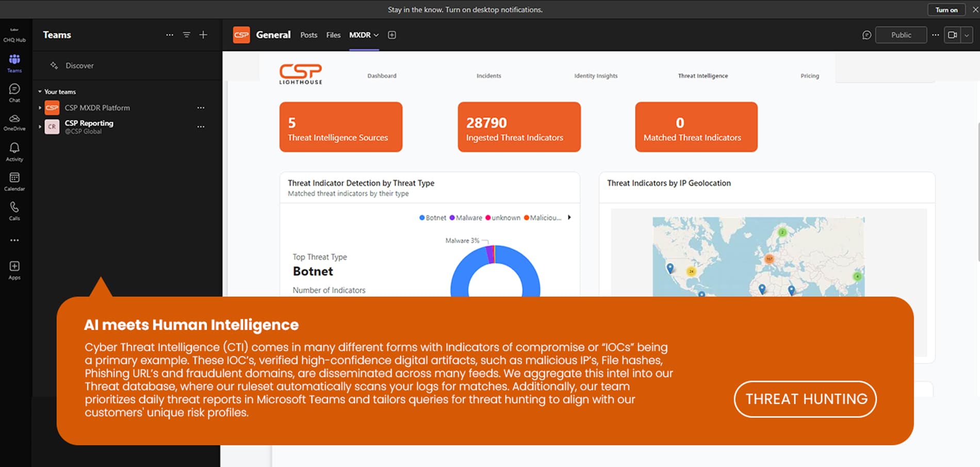Open the Chat section

14,93
